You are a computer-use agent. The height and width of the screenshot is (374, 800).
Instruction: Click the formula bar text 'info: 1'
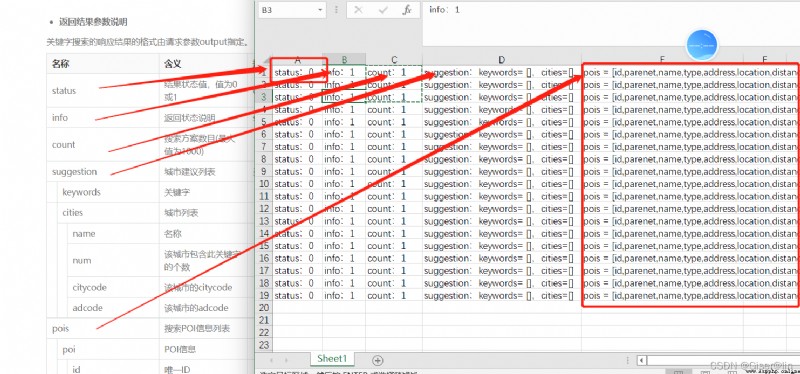point(444,9)
